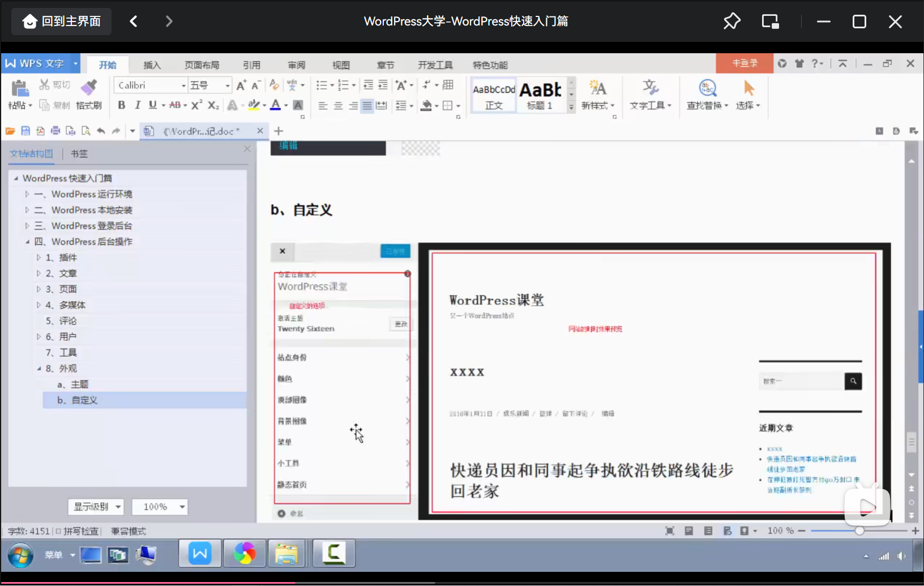Screen dimensions: 924x586
Task: Switch to the 引用 ribbon tab
Action: (251, 65)
